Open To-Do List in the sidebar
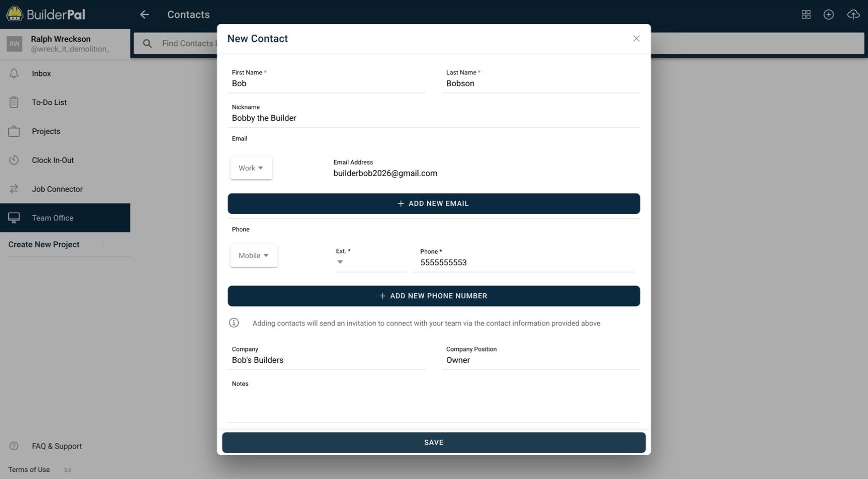 click(65, 102)
